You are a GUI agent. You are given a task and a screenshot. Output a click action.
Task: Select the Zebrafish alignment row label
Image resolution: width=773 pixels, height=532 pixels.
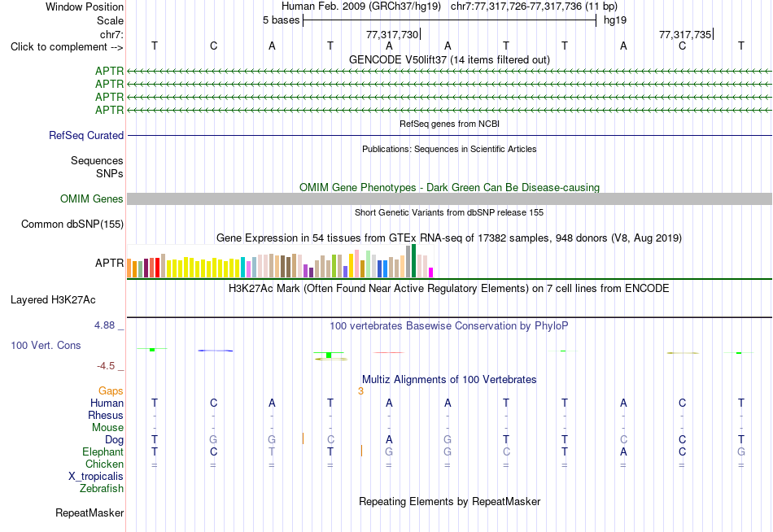[x=102, y=489]
